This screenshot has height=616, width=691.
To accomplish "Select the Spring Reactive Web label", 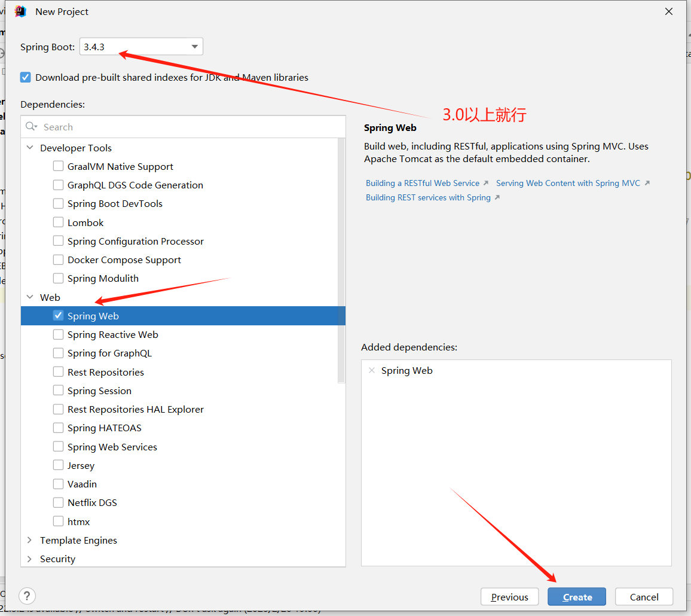I will click(113, 335).
